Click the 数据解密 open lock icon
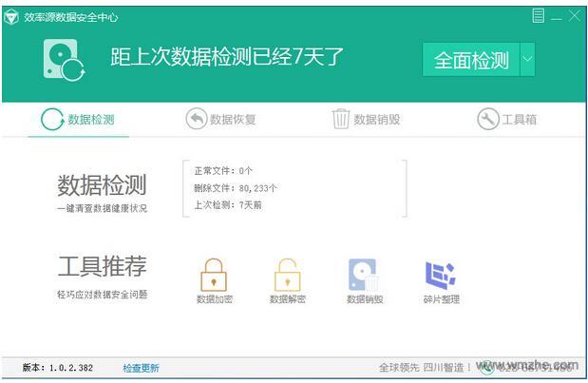Viewport: 588px width, 383px height. pos(288,275)
